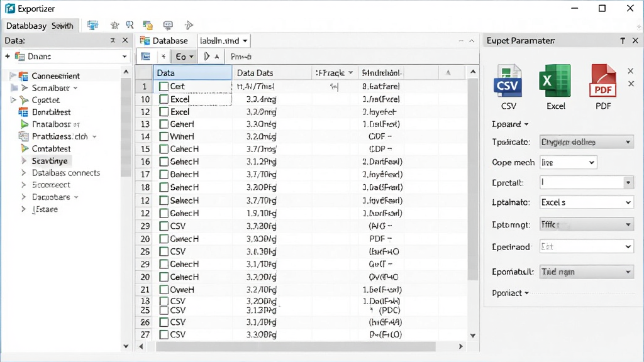Pin the Data panel
This screenshot has width=644, height=362.
click(x=113, y=41)
